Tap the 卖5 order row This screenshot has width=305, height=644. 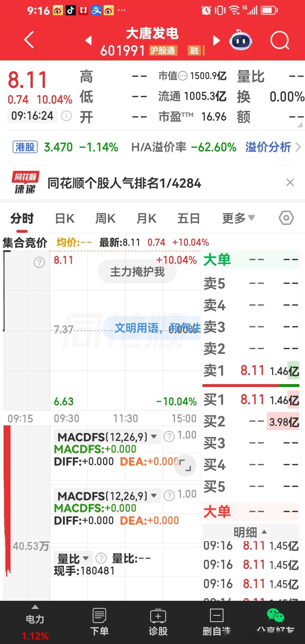[x=251, y=283]
